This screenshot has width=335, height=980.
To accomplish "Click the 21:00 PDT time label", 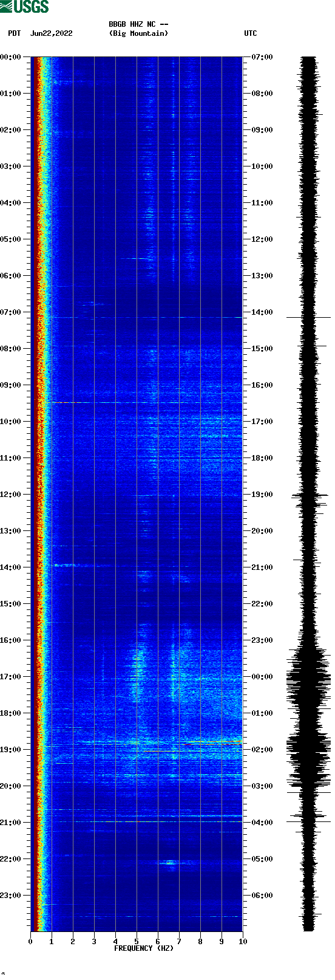I will 10,823.
